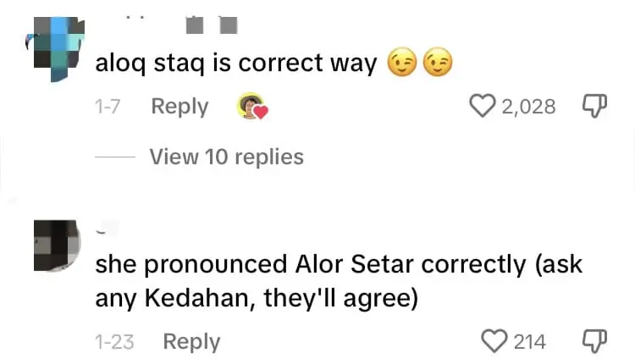This screenshot has height=364, width=635.
Task: Reply to the "aloq staq" comment
Action: pyautogui.click(x=179, y=107)
